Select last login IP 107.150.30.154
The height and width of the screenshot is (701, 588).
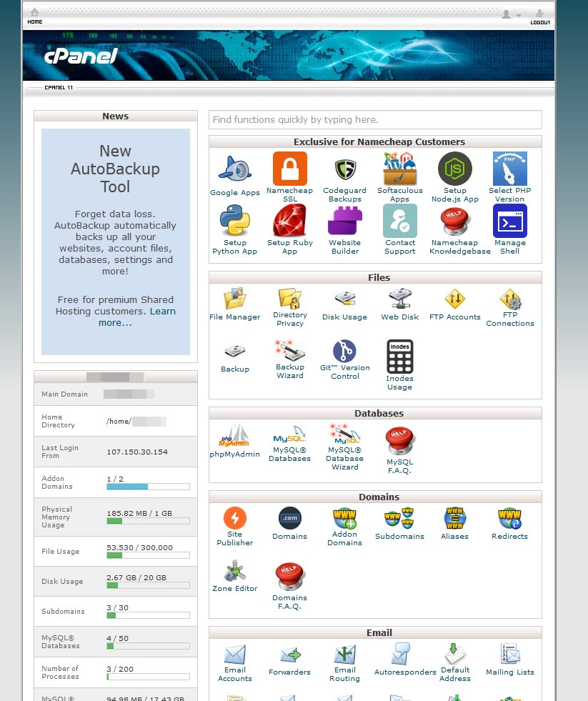pyautogui.click(x=137, y=452)
